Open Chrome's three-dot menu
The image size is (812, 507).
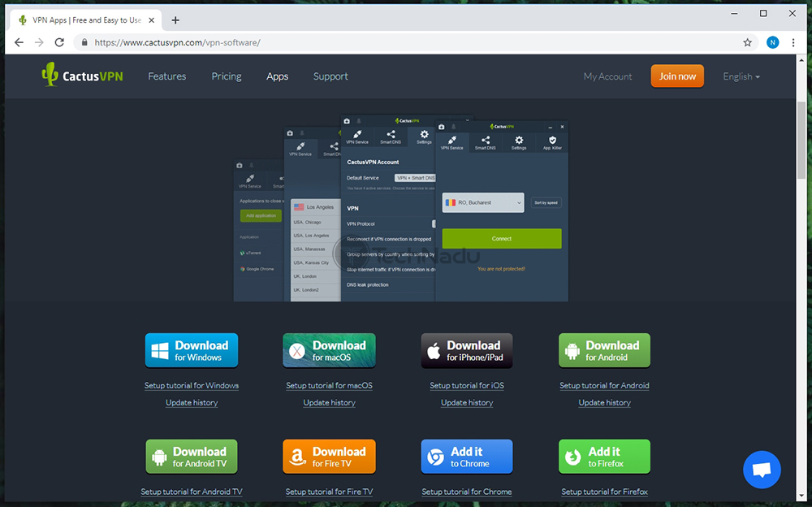click(795, 42)
